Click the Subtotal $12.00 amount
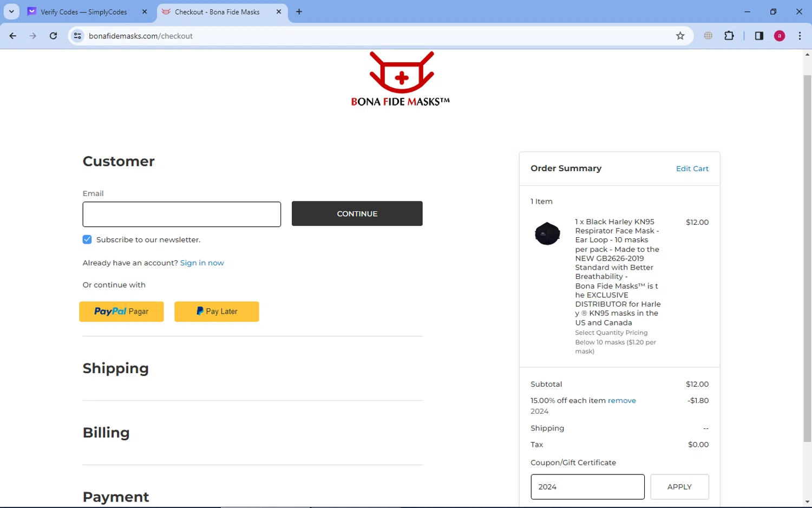The image size is (812, 508). (697, 384)
